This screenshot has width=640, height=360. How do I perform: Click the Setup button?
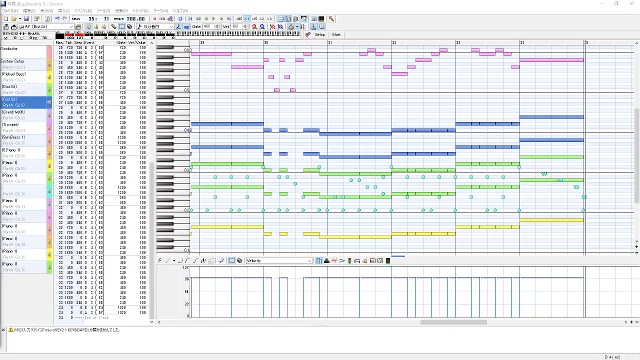click(320, 35)
